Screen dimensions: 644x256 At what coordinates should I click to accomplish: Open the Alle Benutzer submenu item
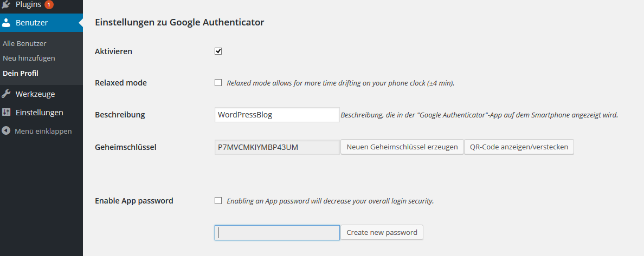(x=24, y=43)
